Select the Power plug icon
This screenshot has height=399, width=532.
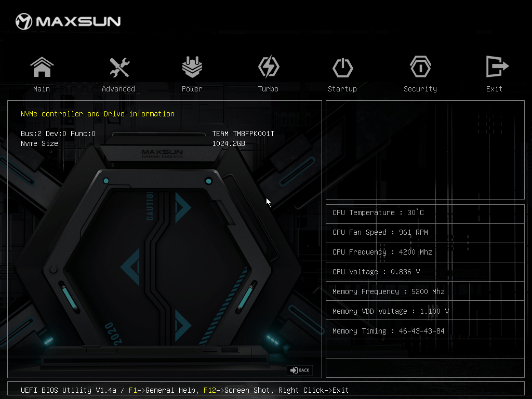[x=192, y=68]
